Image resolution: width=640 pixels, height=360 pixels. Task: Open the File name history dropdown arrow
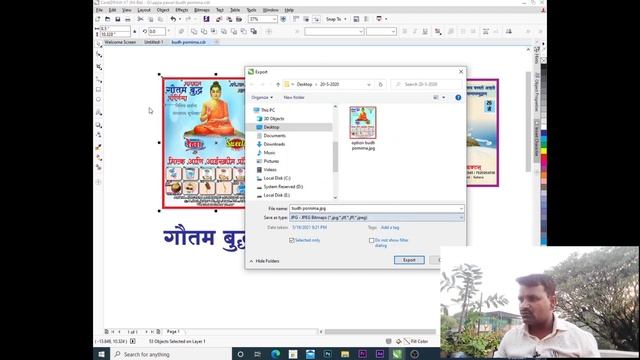point(461,209)
